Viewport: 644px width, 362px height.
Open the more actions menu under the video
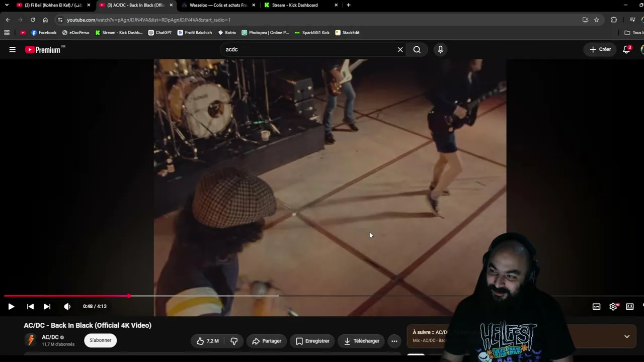(394, 341)
